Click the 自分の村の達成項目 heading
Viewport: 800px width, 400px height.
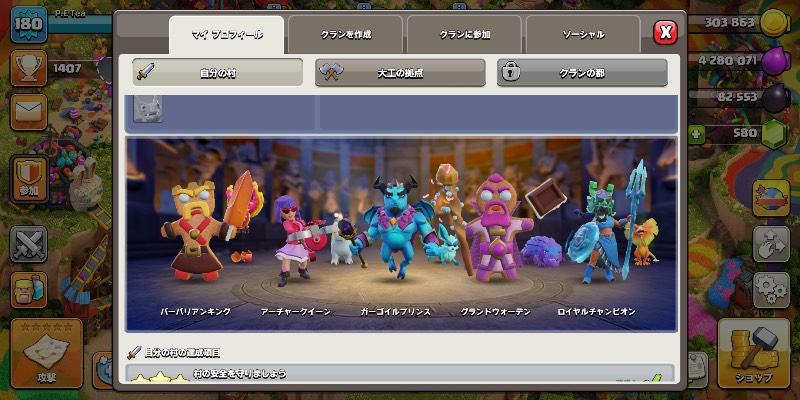pos(182,353)
